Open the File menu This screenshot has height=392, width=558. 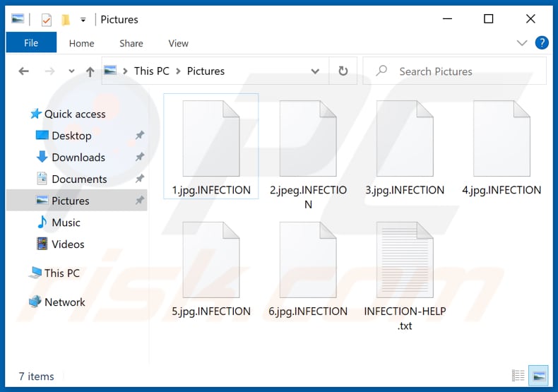(x=31, y=43)
